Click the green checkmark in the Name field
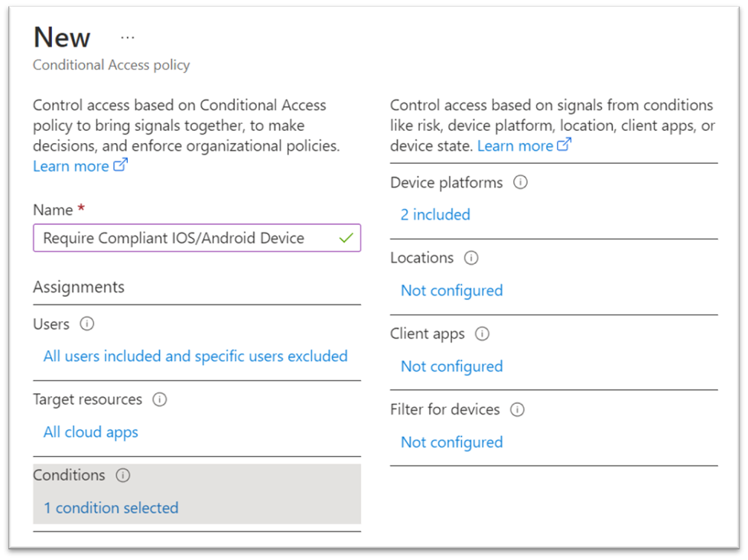748x560 pixels. point(346,238)
